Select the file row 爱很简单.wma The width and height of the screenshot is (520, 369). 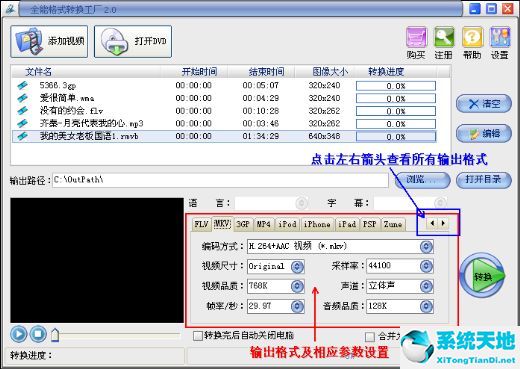(x=224, y=98)
